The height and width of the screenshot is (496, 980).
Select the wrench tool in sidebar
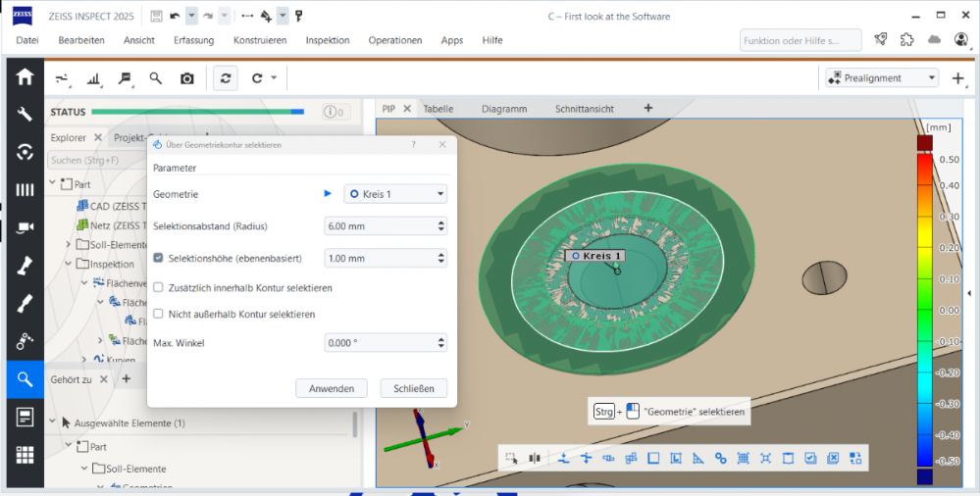click(25, 115)
